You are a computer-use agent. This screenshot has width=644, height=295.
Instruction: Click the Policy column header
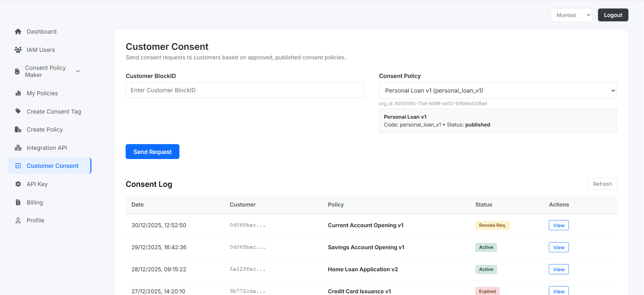pyautogui.click(x=336, y=204)
